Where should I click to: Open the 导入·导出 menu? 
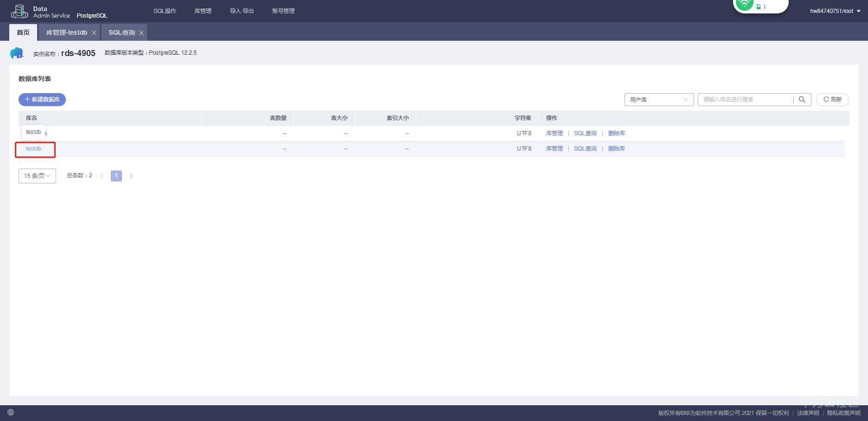242,11
